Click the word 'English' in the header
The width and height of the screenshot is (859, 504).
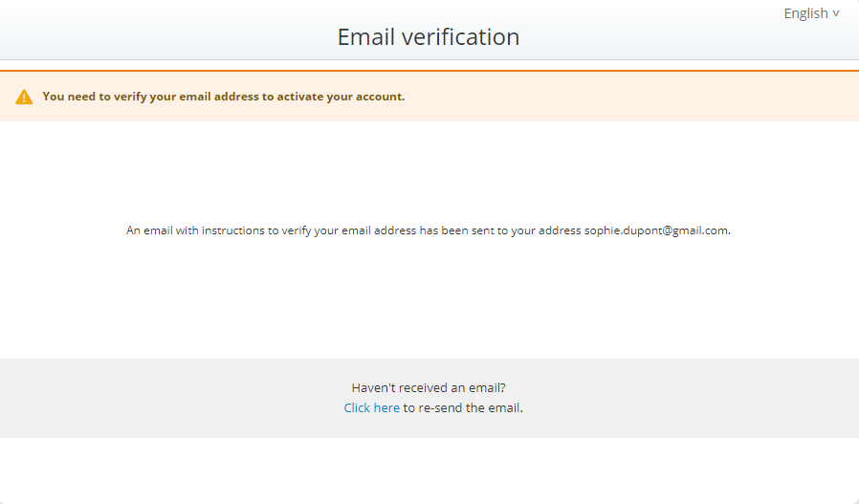coord(805,13)
